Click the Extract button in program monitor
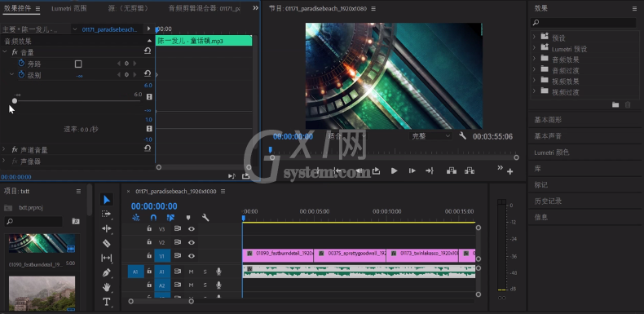The width and height of the screenshot is (644, 314). click(470, 170)
